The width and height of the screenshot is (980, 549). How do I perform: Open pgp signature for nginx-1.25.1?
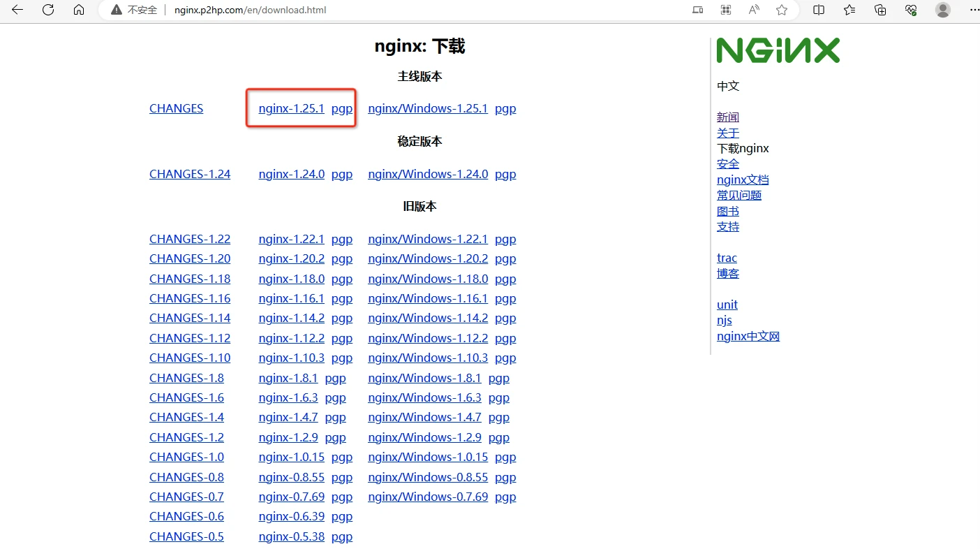point(342,109)
